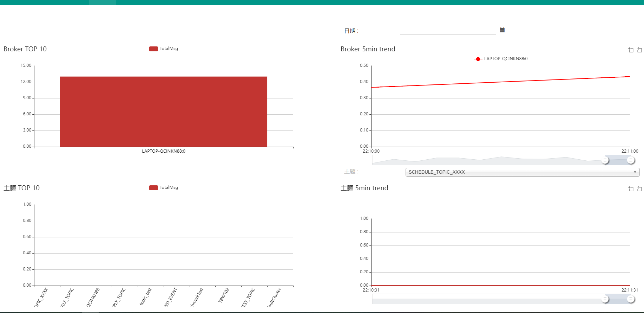Click the TBW102 axis label
644x313 pixels.
pyautogui.click(x=224, y=295)
